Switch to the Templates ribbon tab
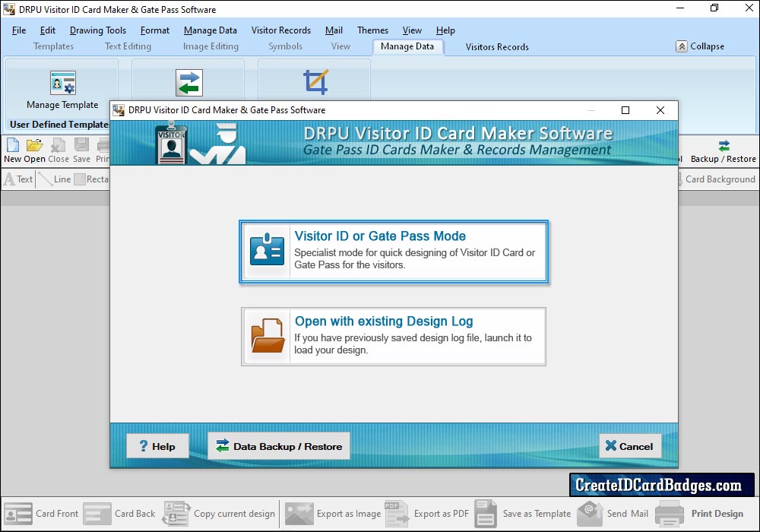 click(x=53, y=46)
